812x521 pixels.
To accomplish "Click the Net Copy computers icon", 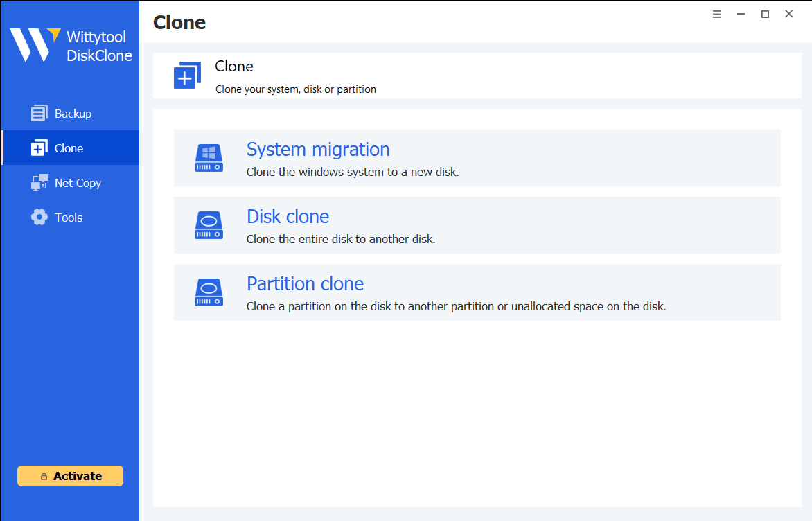I will click(x=39, y=183).
